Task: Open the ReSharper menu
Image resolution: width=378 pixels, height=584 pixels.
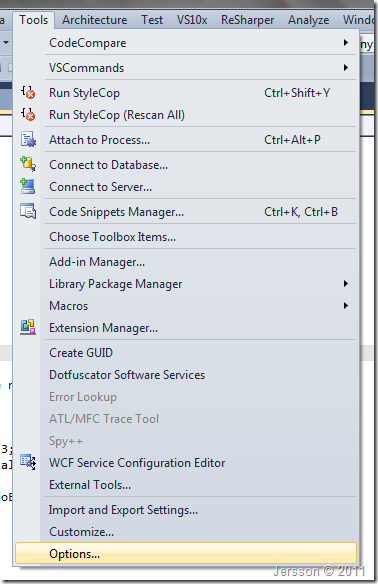Action: click(x=247, y=20)
